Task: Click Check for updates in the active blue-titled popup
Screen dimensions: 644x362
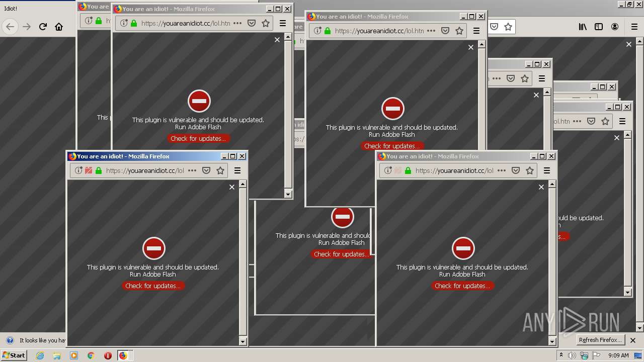Action: (x=153, y=286)
